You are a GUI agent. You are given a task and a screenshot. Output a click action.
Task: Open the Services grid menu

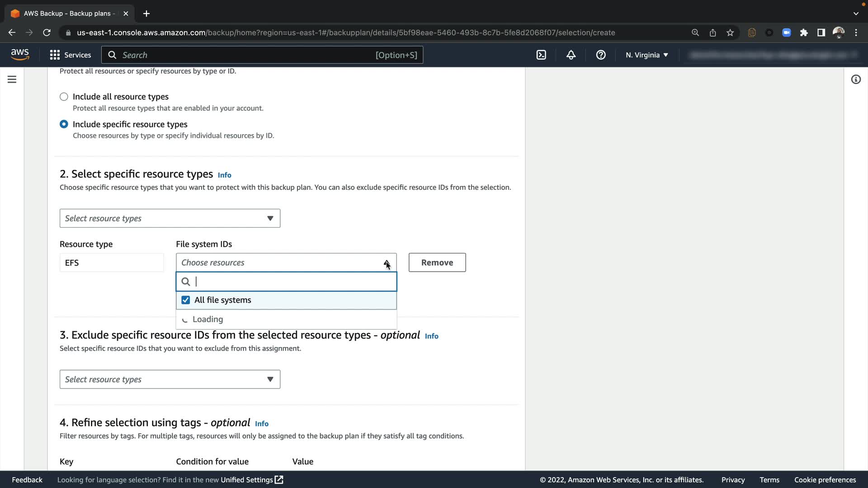coord(55,55)
